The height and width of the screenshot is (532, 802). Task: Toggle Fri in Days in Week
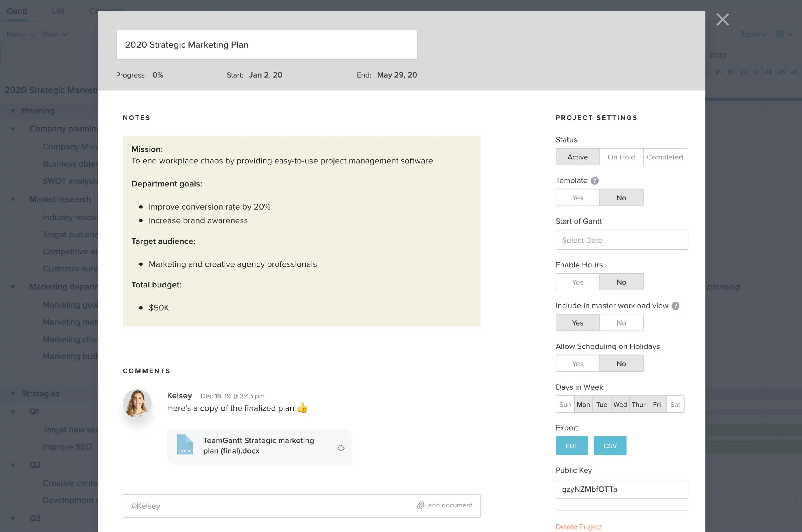656,404
